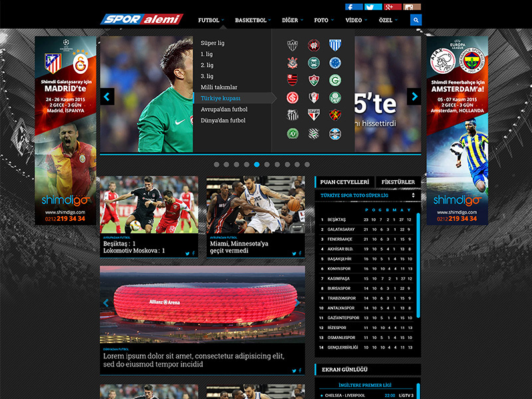Go to previous hero slide arrow
Viewport: 532px width, 399px height.
click(x=107, y=96)
